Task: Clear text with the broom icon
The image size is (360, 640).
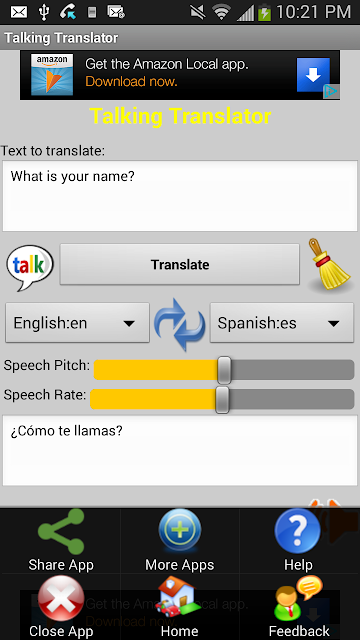Action: (x=329, y=264)
